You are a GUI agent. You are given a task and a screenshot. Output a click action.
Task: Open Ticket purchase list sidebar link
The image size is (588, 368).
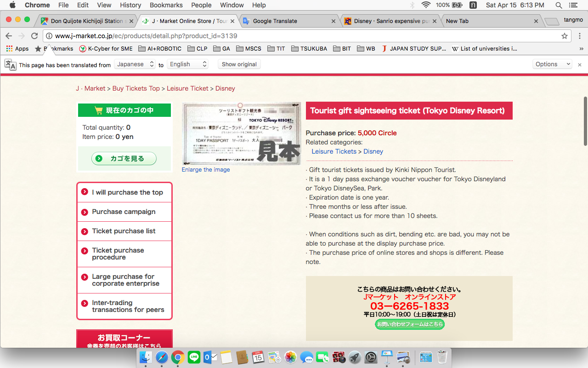click(x=124, y=231)
